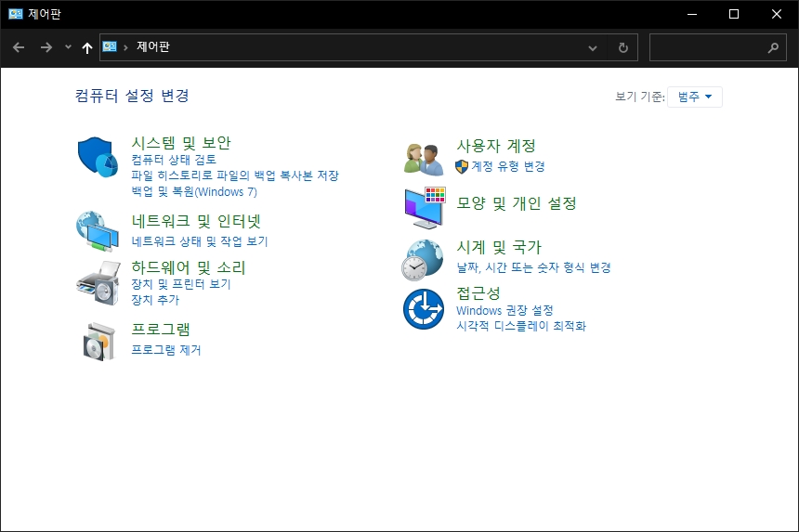Open 컴퓨터 상태 검토 link
Screen dimensions: 799x532
[x=175, y=160]
